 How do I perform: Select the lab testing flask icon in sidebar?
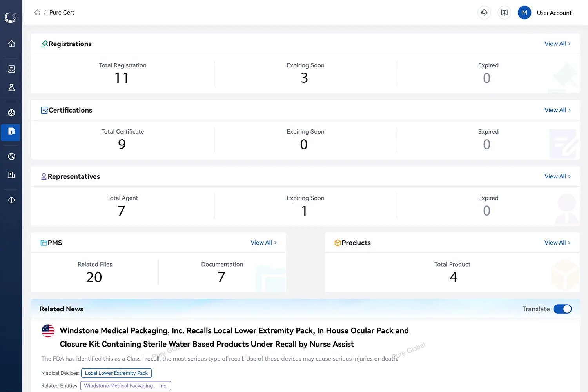click(11, 87)
